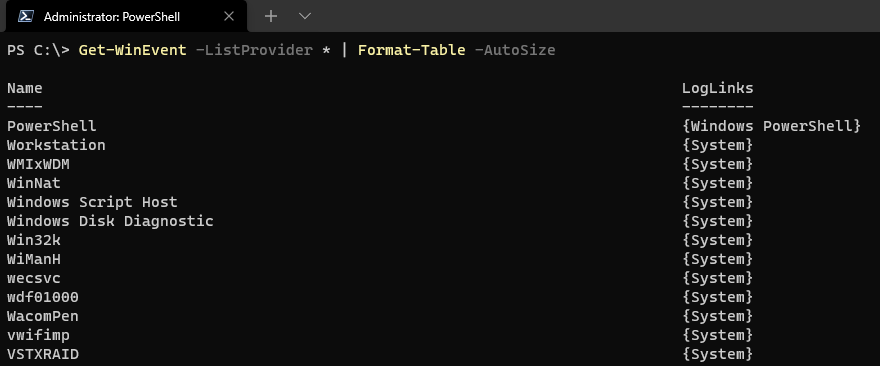
Task: Click the LogLinks column header
Action: click(717, 88)
